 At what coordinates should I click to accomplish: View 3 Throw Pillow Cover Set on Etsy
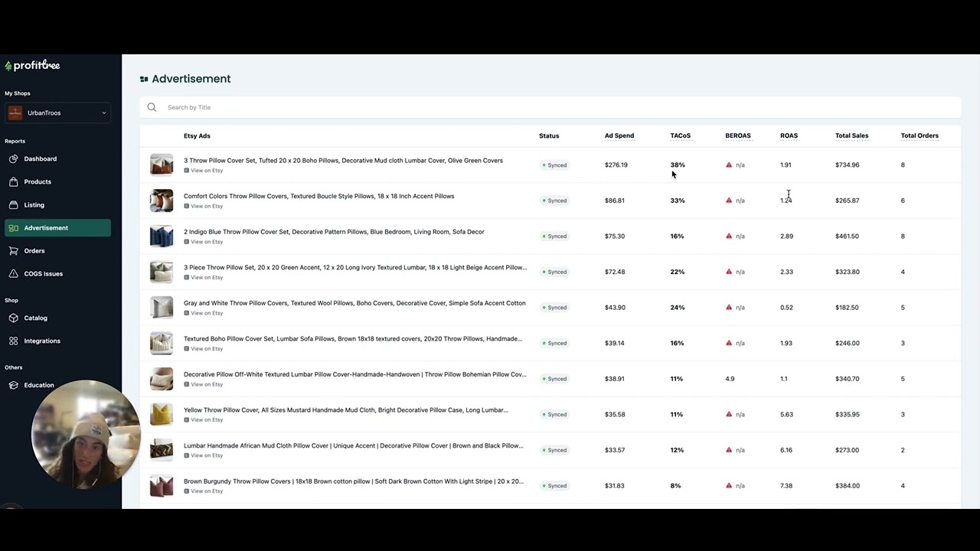(204, 171)
